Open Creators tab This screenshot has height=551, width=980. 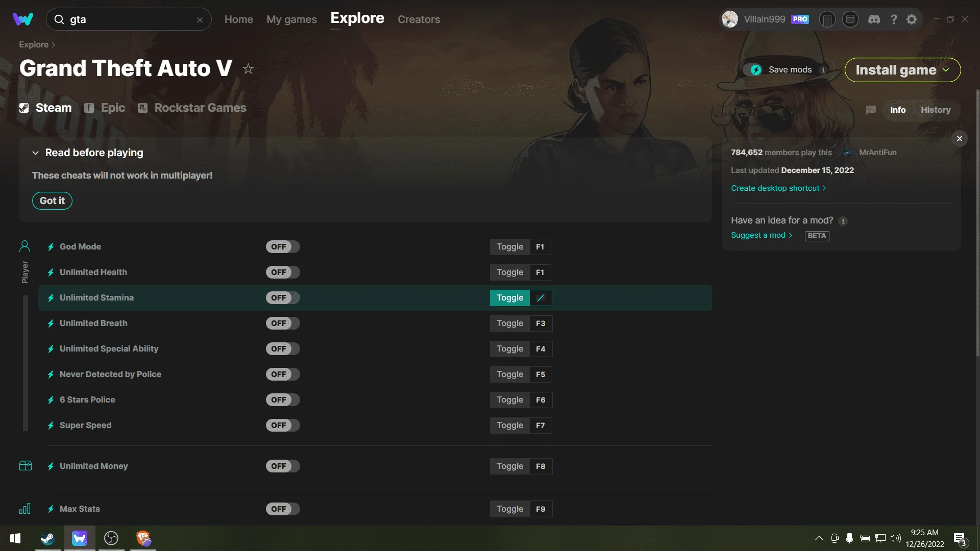(x=419, y=19)
